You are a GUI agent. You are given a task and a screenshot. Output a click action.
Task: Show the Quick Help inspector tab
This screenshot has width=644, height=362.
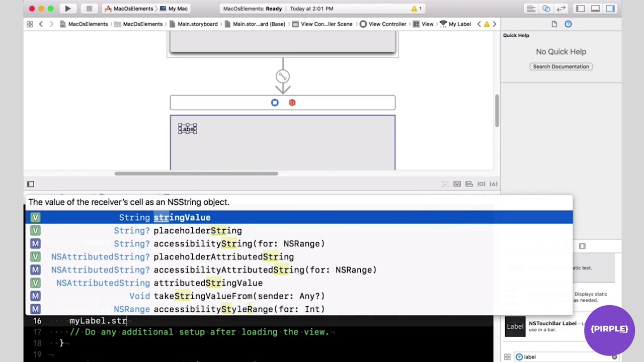[568, 24]
